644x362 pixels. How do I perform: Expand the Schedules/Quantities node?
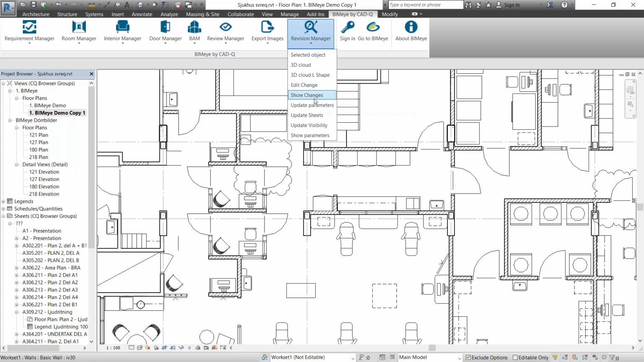point(3,209)
